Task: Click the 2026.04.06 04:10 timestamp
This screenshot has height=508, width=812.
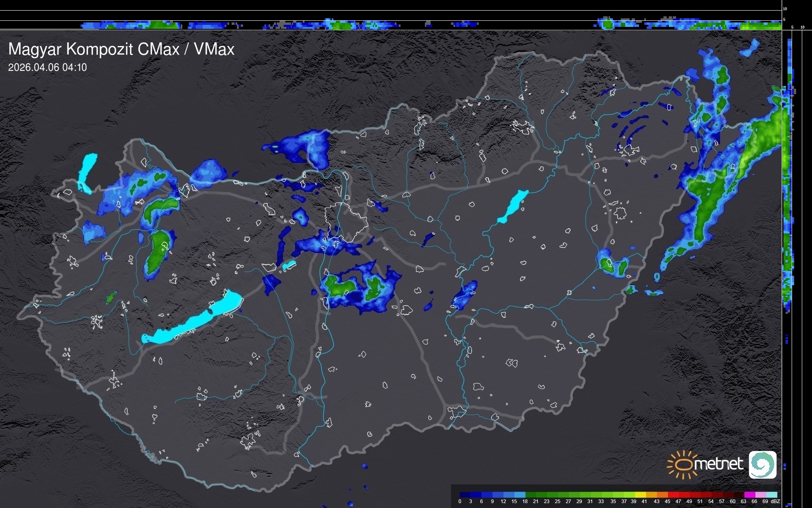Action: 47,68
